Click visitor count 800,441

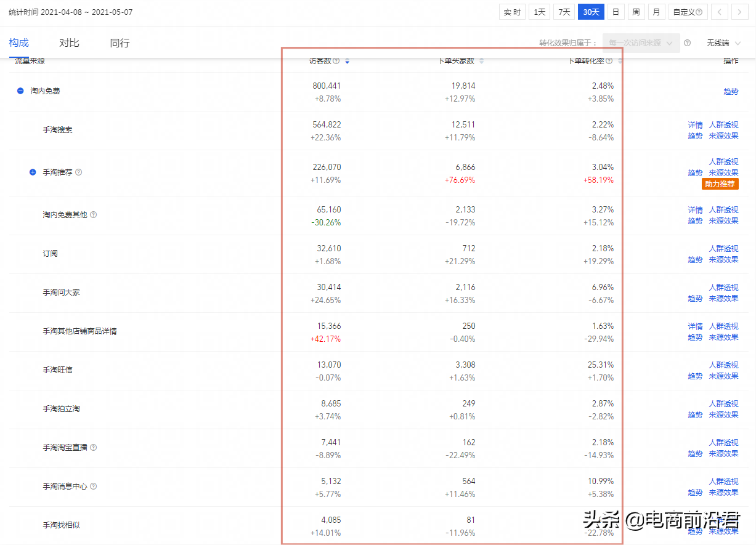(327, 86)
